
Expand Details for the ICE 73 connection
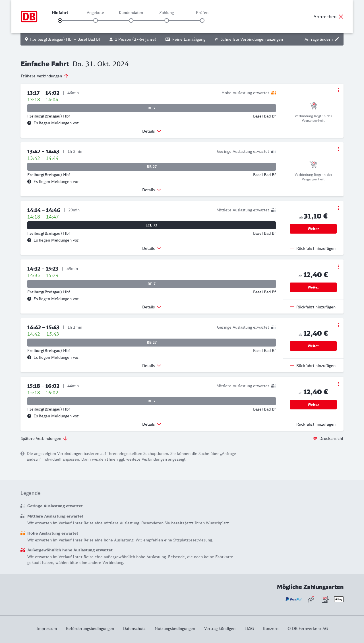click(x=152, y=248)
